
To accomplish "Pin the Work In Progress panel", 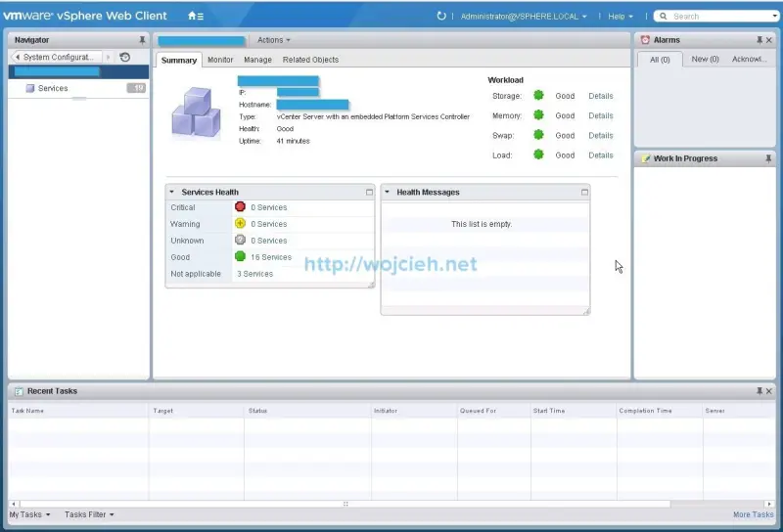I will click(x=768, y=158).
